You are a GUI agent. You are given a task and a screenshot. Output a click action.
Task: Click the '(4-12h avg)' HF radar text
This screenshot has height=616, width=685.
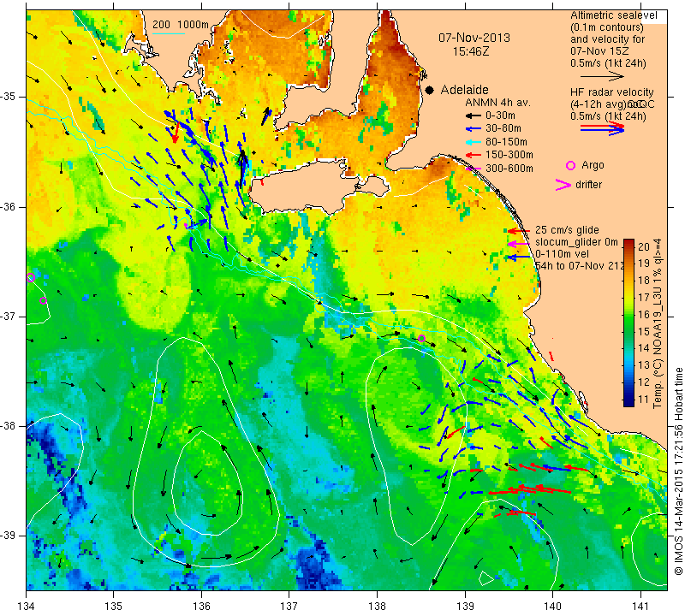598,104
